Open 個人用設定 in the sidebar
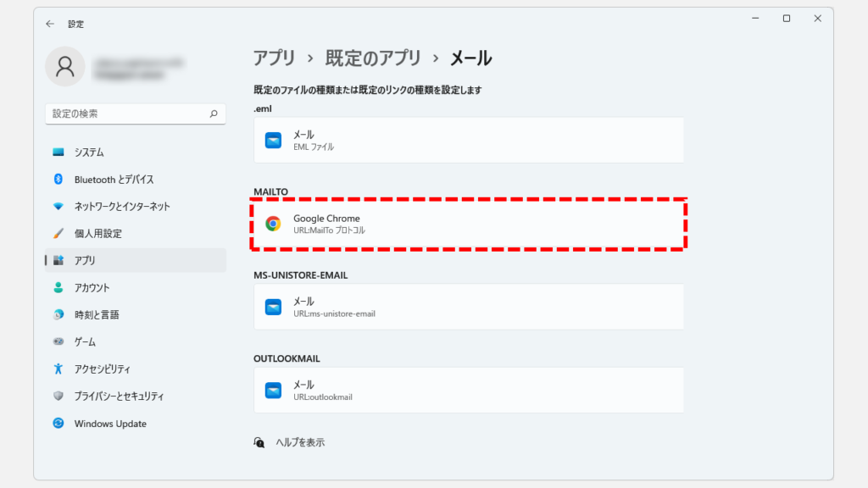Viewport: 868px width, 488px height. tap(97, 234)
